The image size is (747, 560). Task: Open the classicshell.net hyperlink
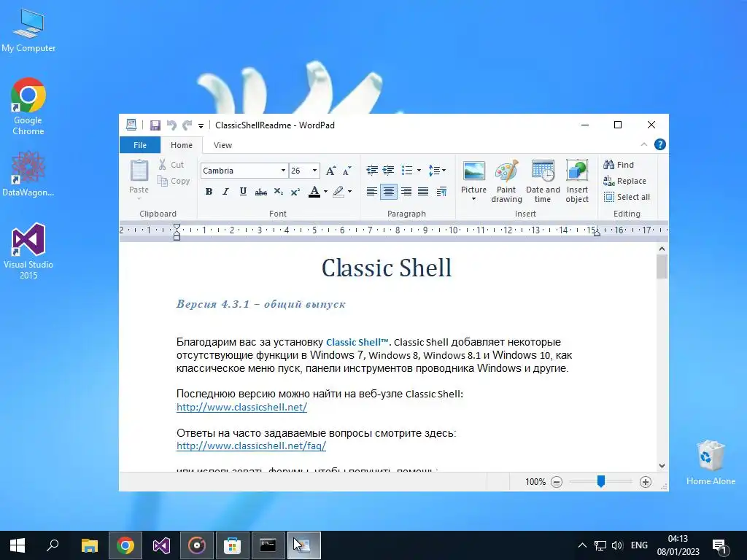[241, 407]
